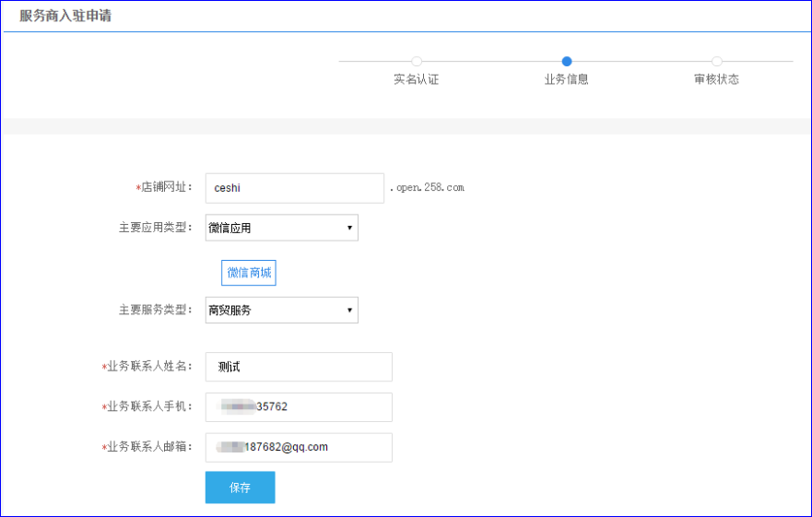Select the 实名认证 step label
The height and width of the screenshot is (517, 812).
coord(417,79)
